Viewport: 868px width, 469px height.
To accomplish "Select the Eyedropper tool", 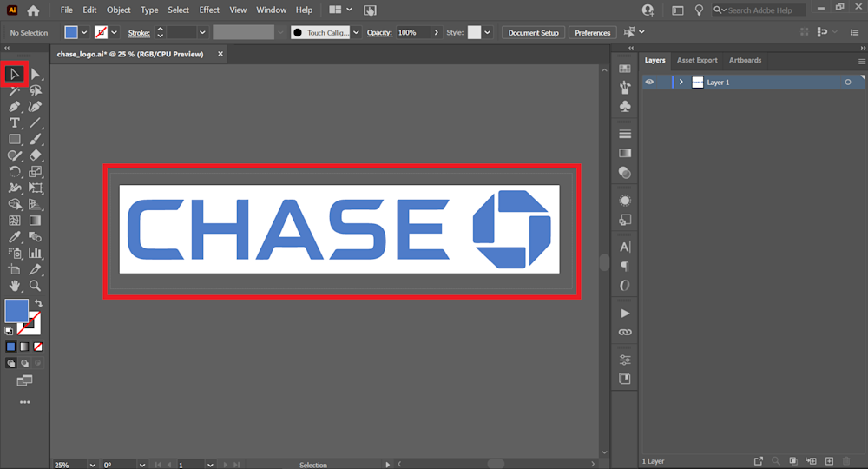I will coord(15,237).
